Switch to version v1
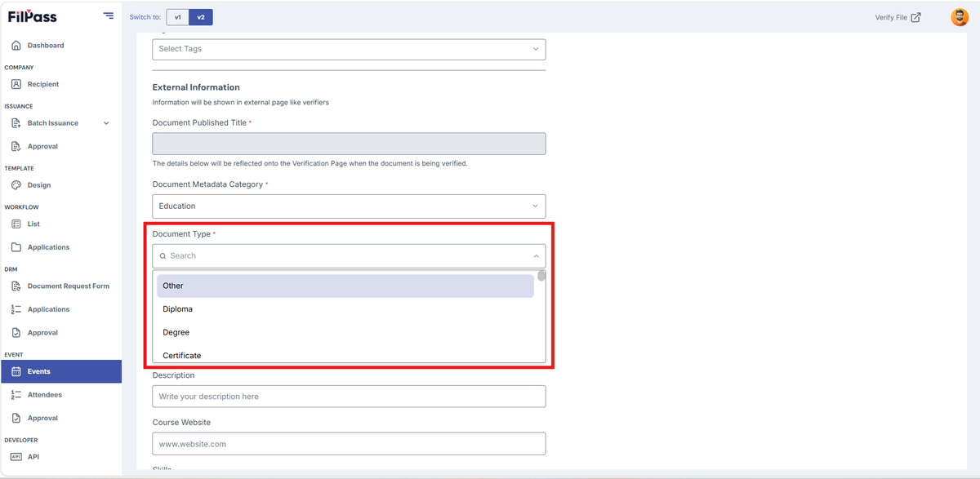Viewport: 980px width, 479px height. pos(177,17)
